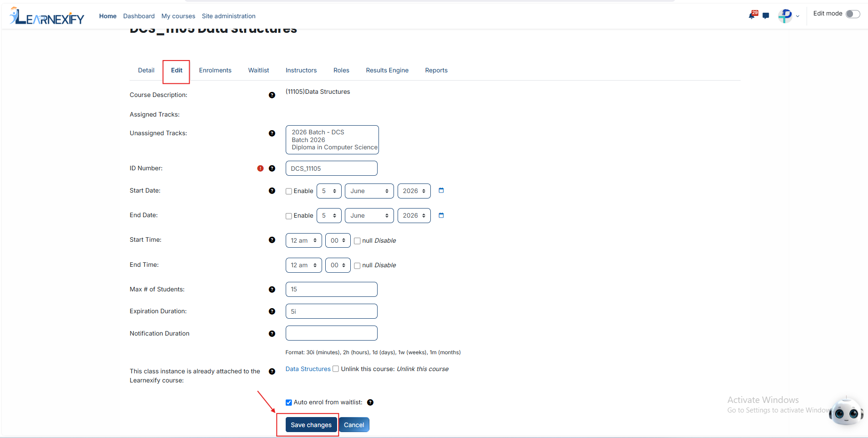
Task: Open the End Date calendar picker
Action: (441, 215)
